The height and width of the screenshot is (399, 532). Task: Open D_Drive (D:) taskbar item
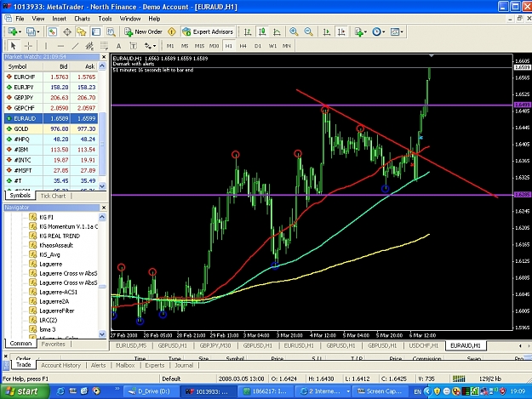(x=150, y=391)
